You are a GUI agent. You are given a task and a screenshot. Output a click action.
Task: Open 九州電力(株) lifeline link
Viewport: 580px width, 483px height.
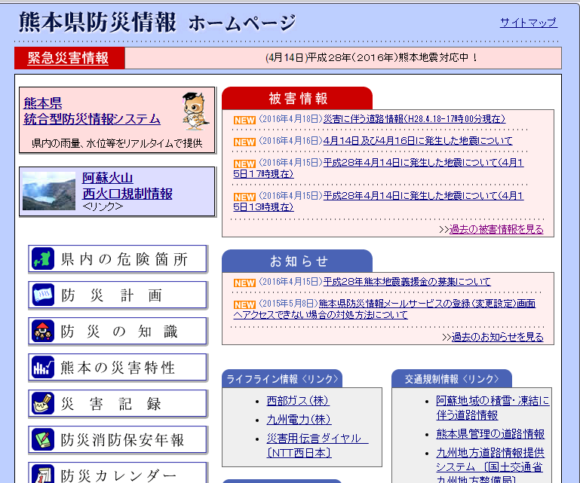pyautogui.click(x=299, y=419)
